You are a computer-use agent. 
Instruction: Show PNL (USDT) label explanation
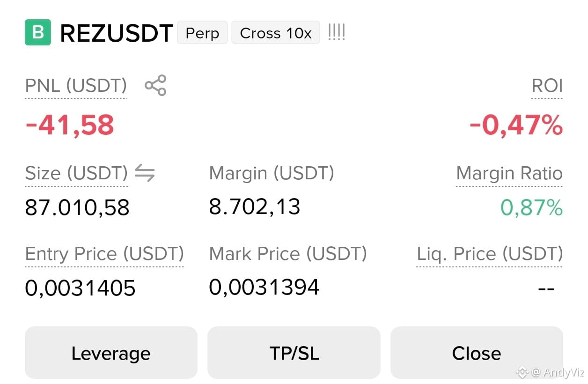pos(76,86)
